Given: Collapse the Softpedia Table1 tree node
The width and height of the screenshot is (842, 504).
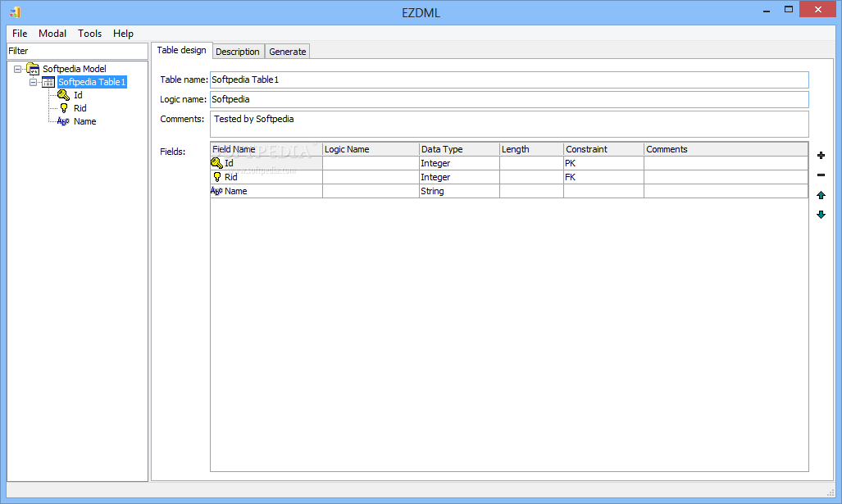Looking at the screenshot, I should (x=34, y=82).
